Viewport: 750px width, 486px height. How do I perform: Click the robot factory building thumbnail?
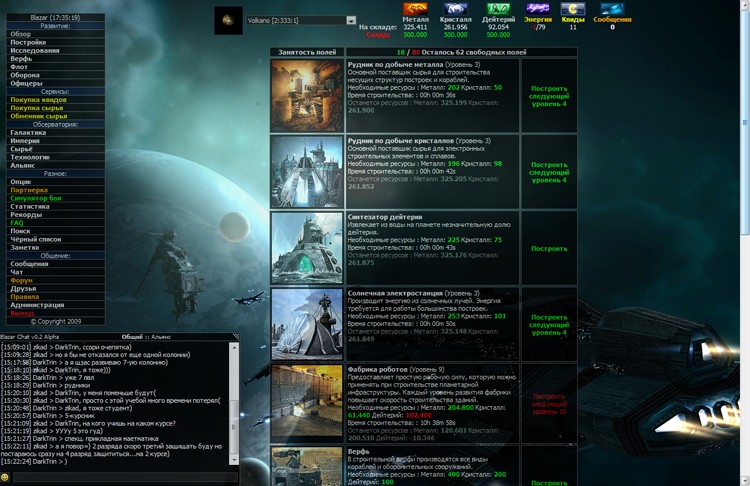click(306, 403)
